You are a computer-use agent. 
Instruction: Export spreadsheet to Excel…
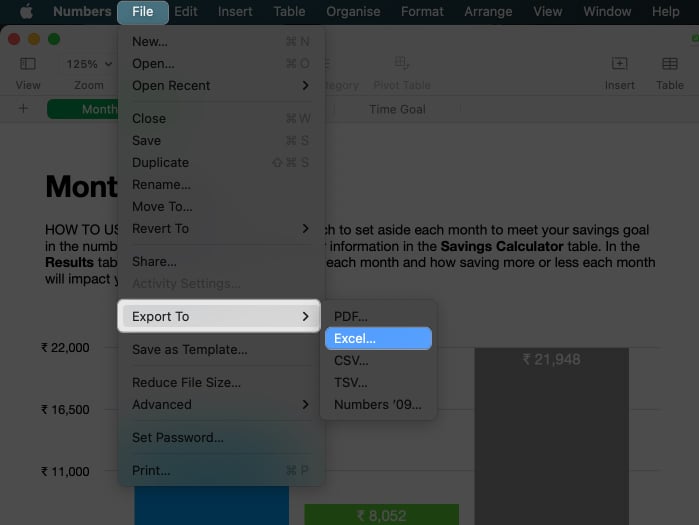pyautogui.click(x=378, y=338)
